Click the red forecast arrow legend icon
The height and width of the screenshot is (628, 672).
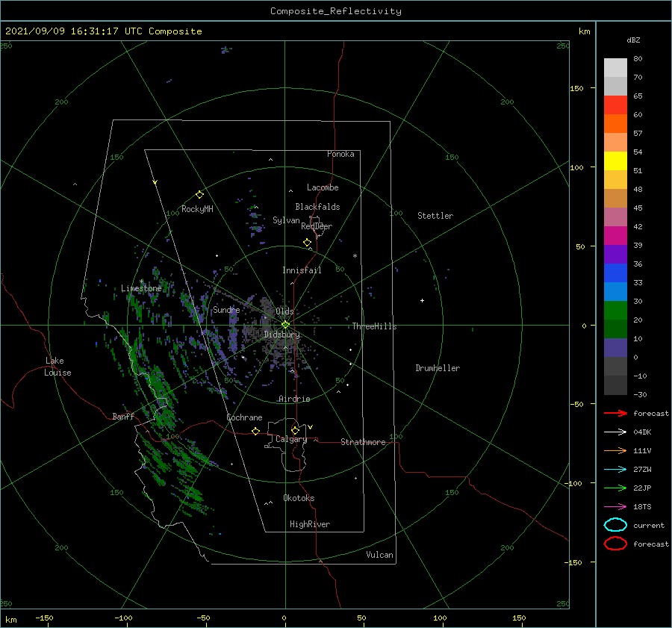[x=615, y=413]
